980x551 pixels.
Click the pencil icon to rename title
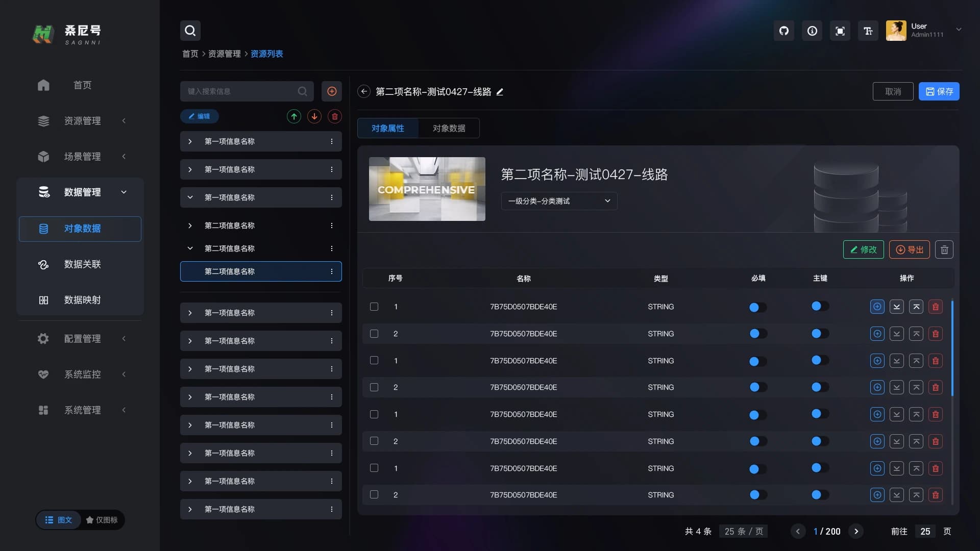(500, 92)
